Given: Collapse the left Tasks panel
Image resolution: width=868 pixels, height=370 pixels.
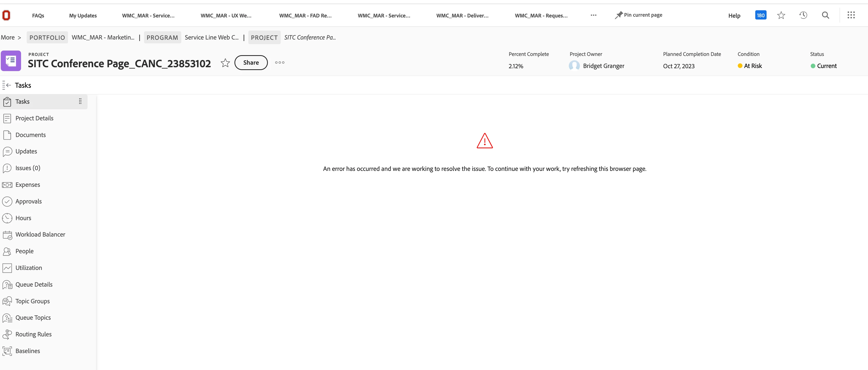Looking at the screenshot, I should (7, 85).
